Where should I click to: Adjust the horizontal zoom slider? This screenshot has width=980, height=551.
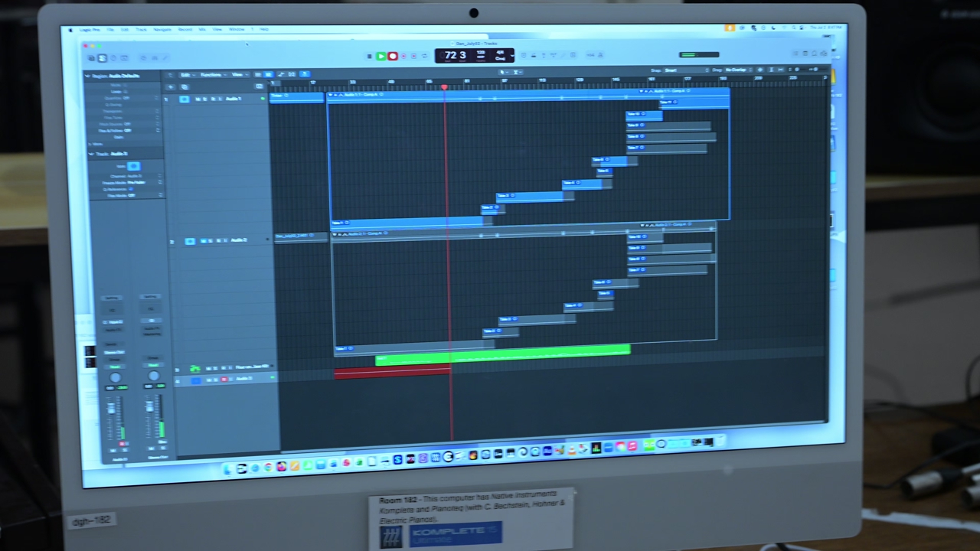[x=821, y=69]
